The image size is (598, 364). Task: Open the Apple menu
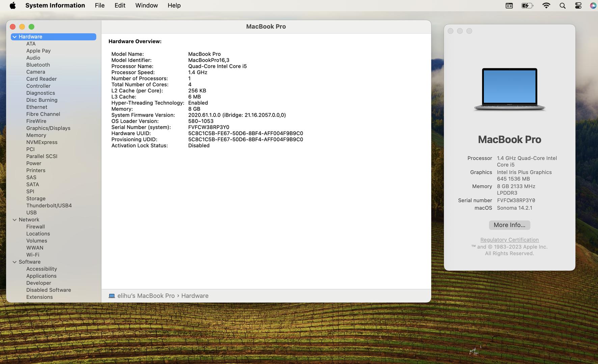tap(13, 5)
